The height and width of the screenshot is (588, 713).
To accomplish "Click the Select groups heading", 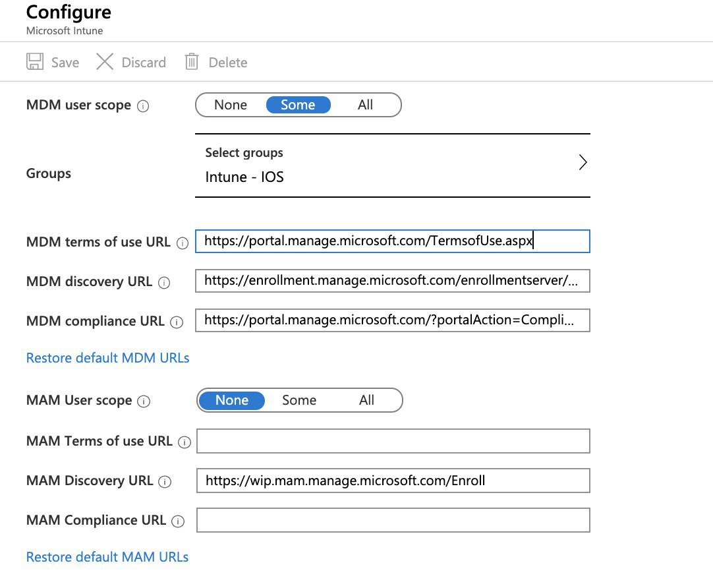I will 244,153.
